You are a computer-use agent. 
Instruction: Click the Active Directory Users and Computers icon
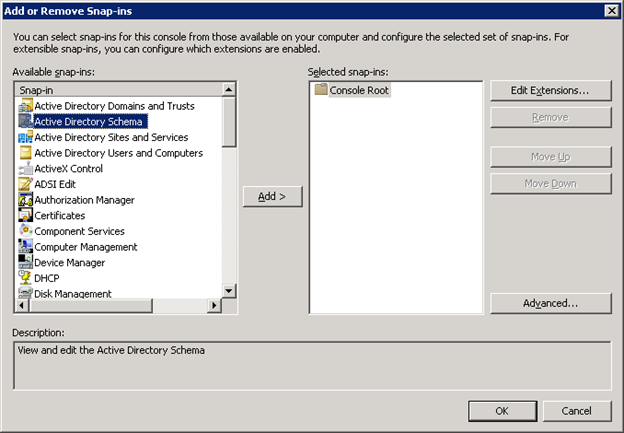[26, 153]
